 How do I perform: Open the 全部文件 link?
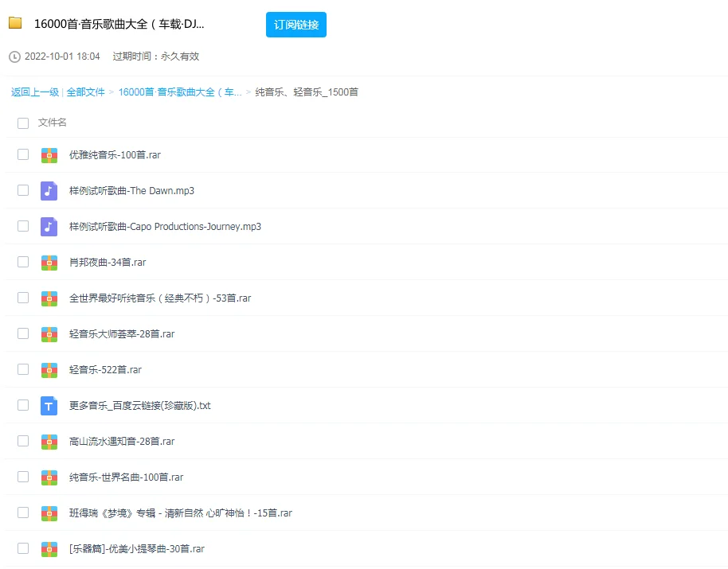(x=86, y=92)
